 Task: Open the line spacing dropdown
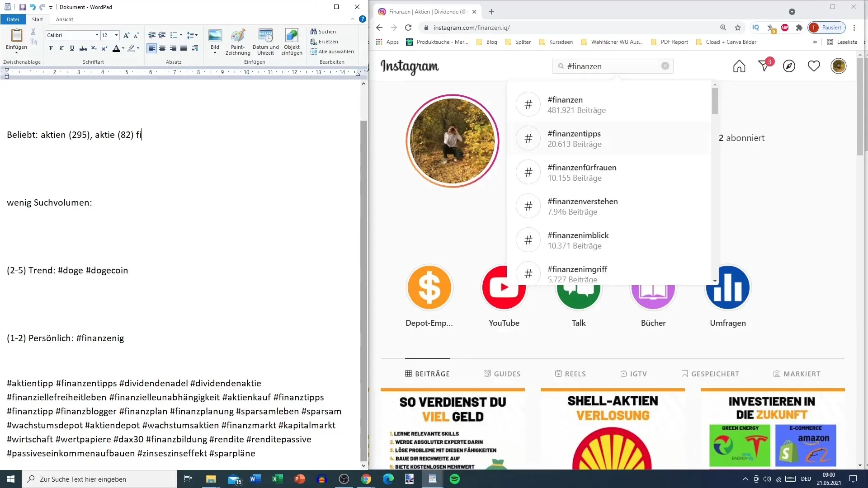click(x=192, y=35)
